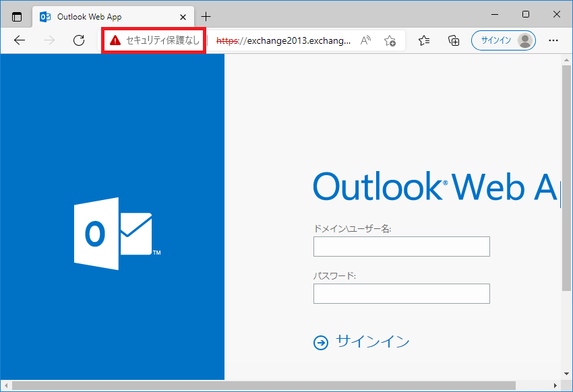Click the forward navigation arrow

(49, 40)
